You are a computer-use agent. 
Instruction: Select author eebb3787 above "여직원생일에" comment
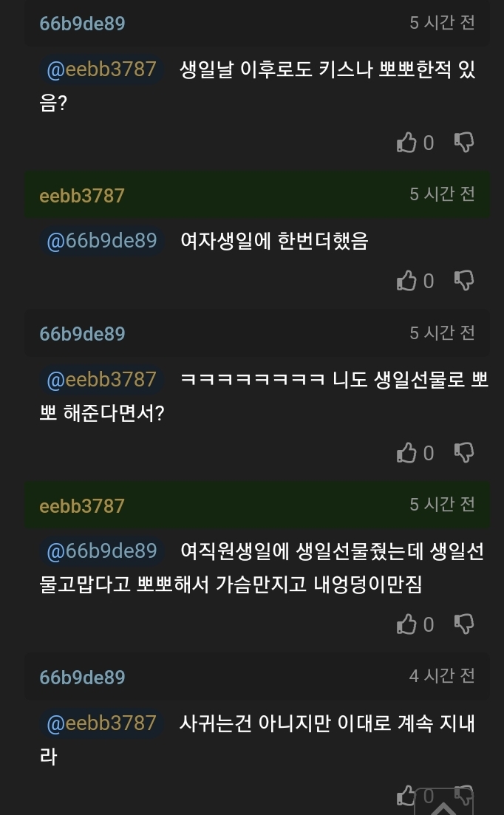[x=82, y=506]
